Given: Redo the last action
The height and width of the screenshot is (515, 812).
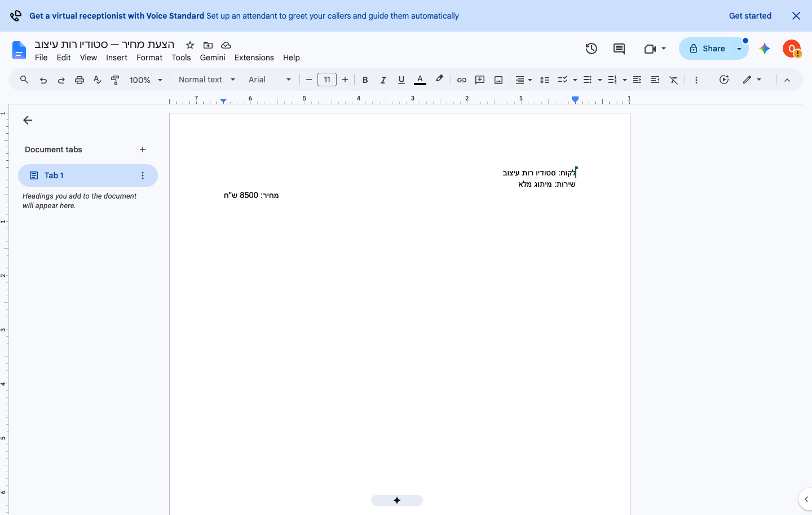Looking at the screenshot, I should click(x=61, y=80).
